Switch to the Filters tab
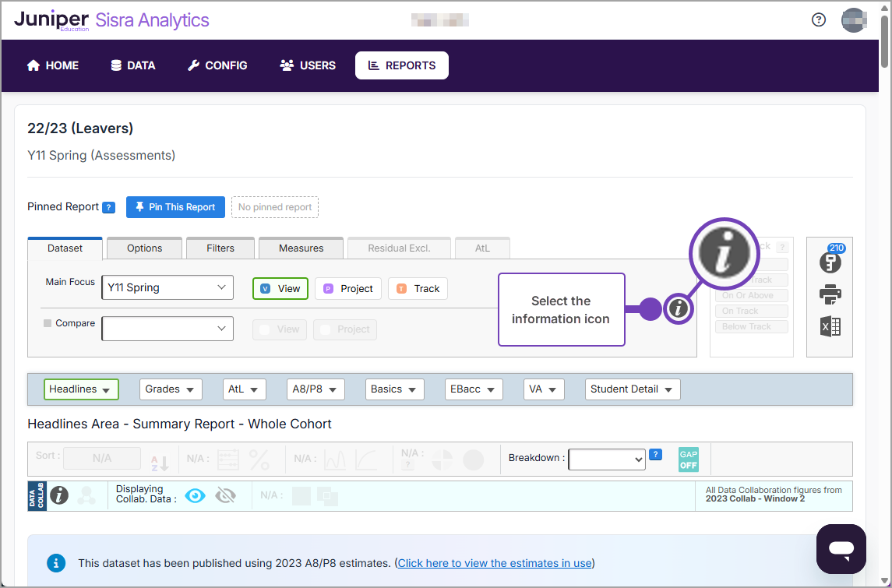 [x=220, y=248]
